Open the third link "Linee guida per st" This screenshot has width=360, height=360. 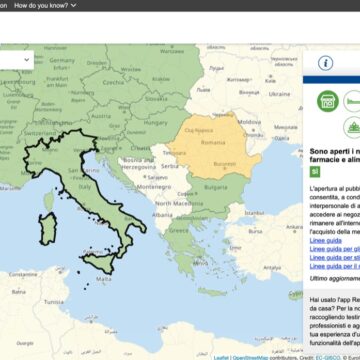pos(335,258)
